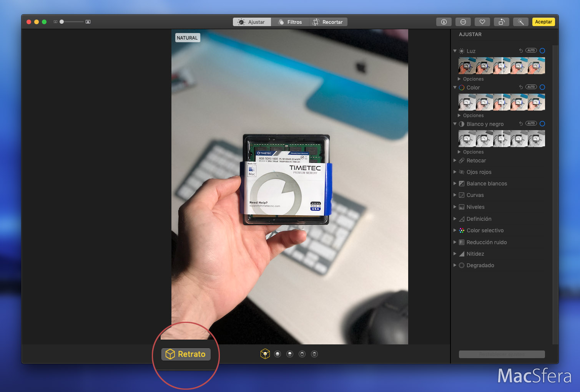580x392 pixels.
Task: Click the Curvas graph icon
Action: coord(462,195)
